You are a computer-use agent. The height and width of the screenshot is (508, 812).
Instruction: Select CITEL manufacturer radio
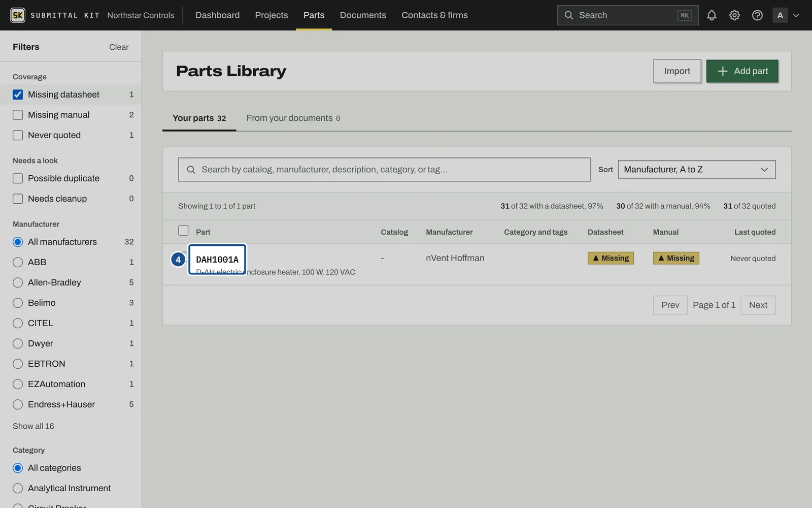click(x=18, y=323)
